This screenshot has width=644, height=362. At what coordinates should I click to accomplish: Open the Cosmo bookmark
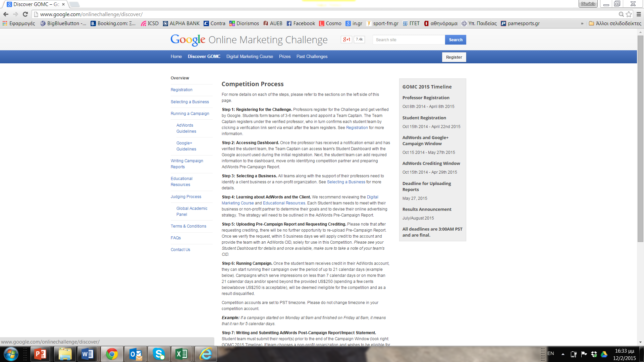pos(330,23)
